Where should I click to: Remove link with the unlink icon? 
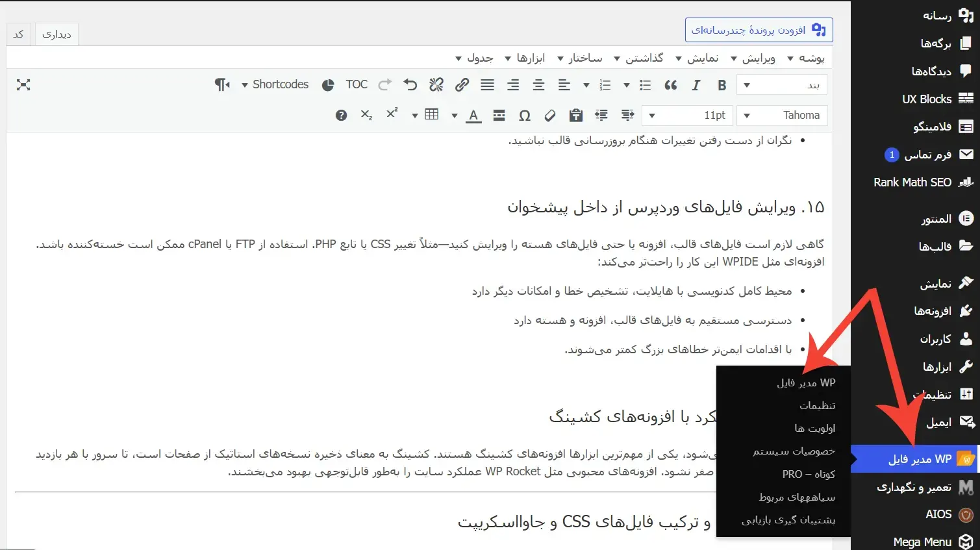pyautogui.click(x=436, y=84)
